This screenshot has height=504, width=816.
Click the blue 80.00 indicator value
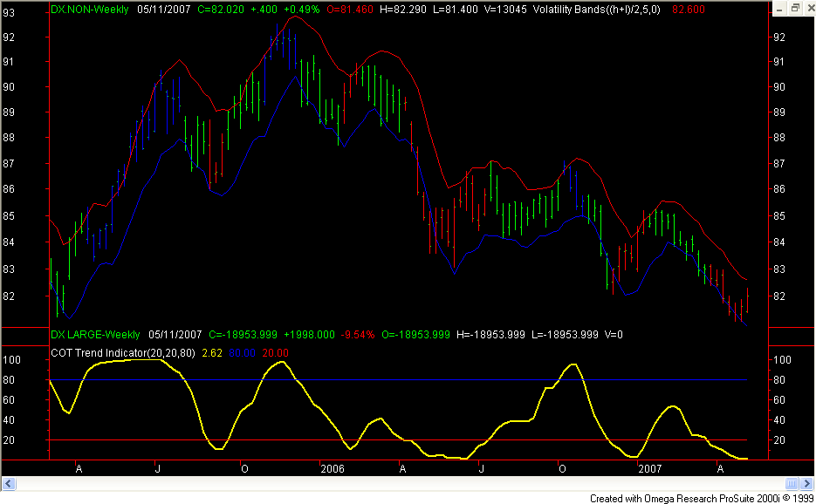click(242, 352)
